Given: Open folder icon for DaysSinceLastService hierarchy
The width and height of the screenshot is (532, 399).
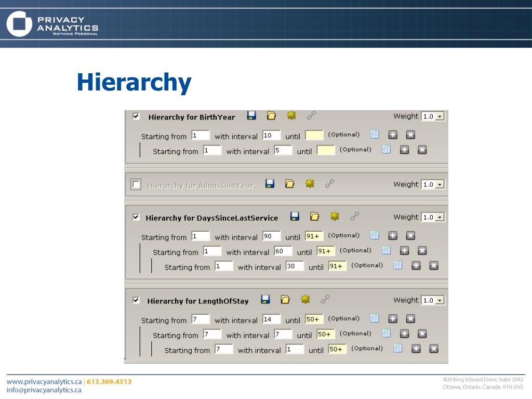Looking at the screenshot, I should [314, 216].
